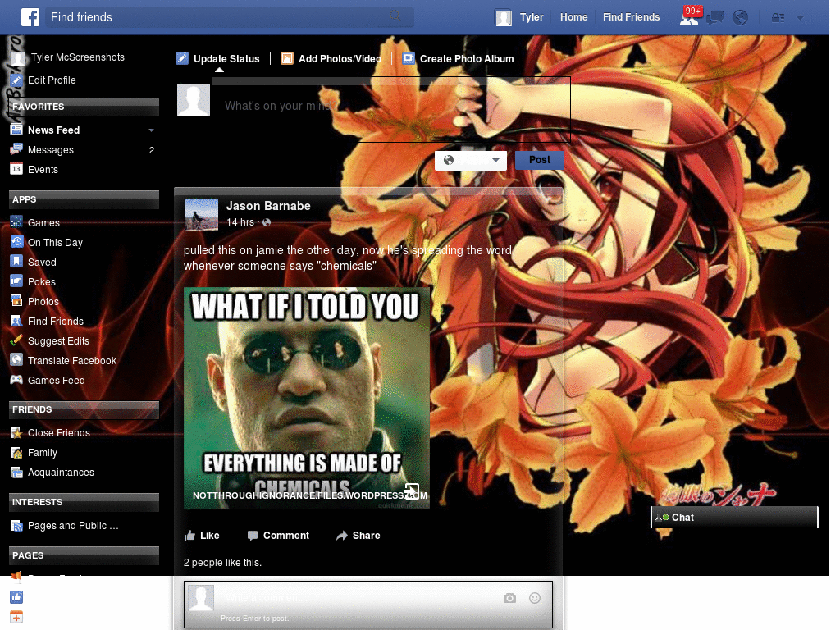Click the On This Day icon
This screenshot has height=630, width=840.
coord(16,242)
